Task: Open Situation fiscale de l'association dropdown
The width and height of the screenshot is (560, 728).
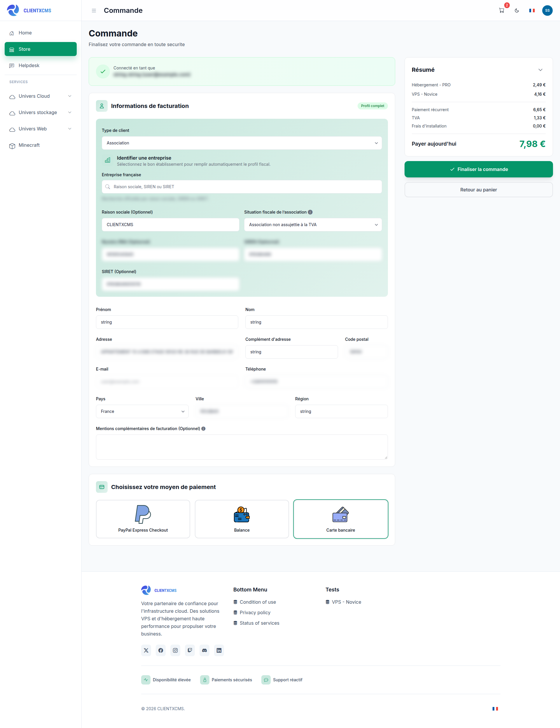Action: coord(313,225)
